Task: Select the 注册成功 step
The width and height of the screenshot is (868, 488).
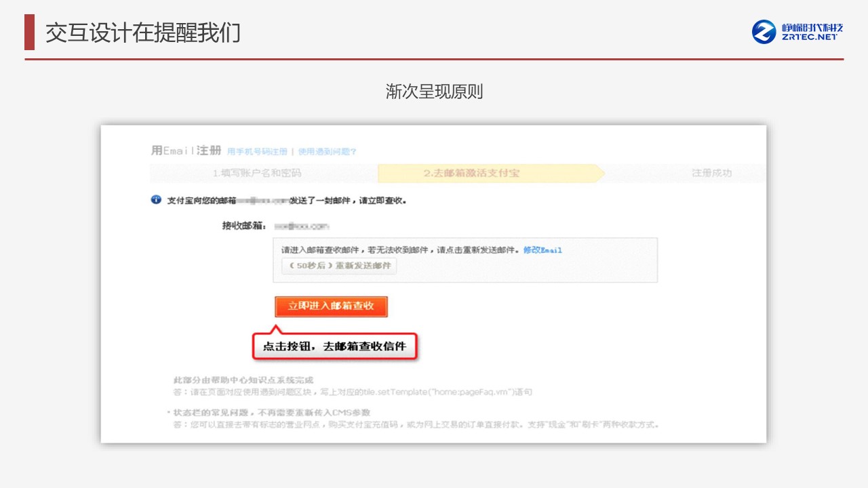Action: point(711,174)
